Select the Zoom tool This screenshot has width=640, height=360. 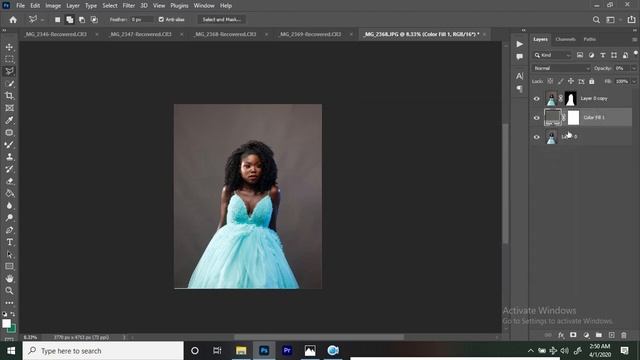pos(9,291)
